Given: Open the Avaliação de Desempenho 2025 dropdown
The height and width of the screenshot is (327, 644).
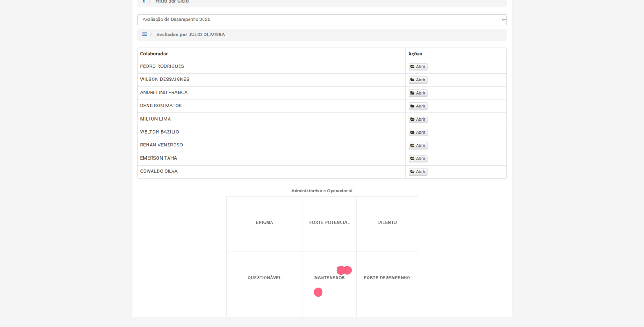Looking at the screenshot, I should (322, 20).
